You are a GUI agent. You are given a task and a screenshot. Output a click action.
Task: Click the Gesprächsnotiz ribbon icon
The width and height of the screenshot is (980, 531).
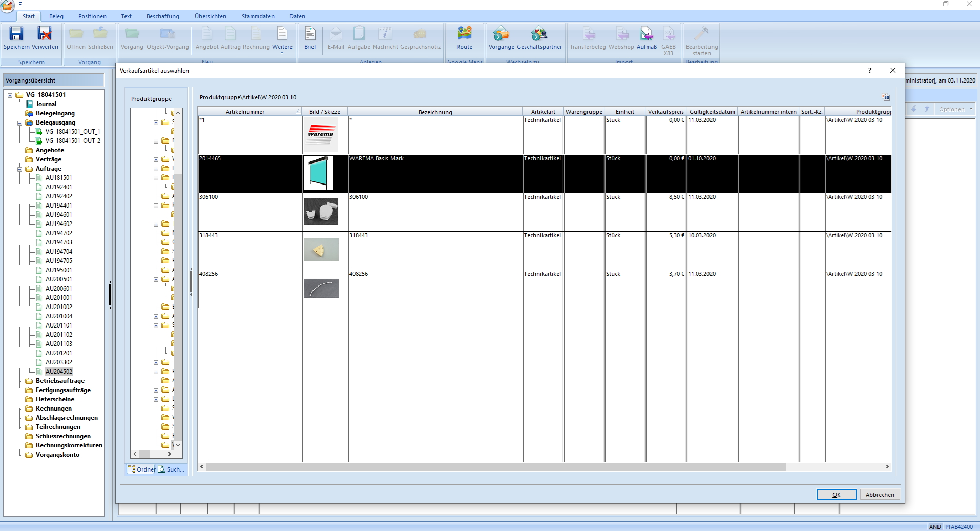pos(420,34)
